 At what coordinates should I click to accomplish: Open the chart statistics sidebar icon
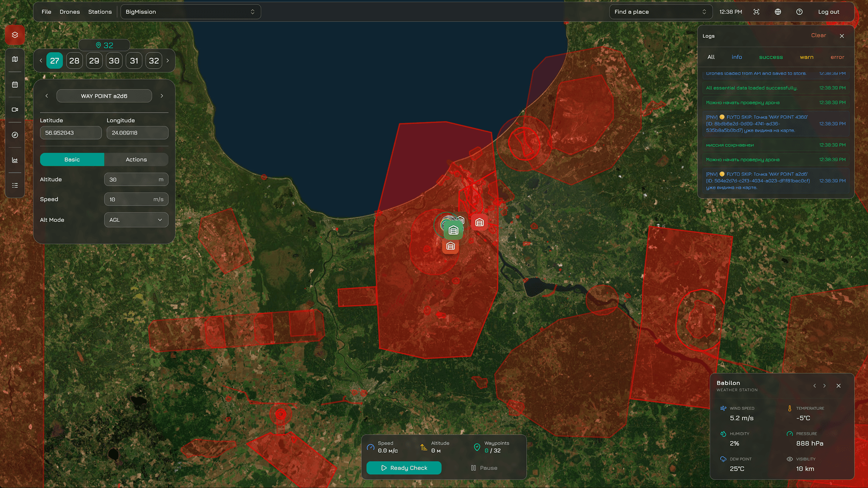pyautogui.click(x=15, y=160)
